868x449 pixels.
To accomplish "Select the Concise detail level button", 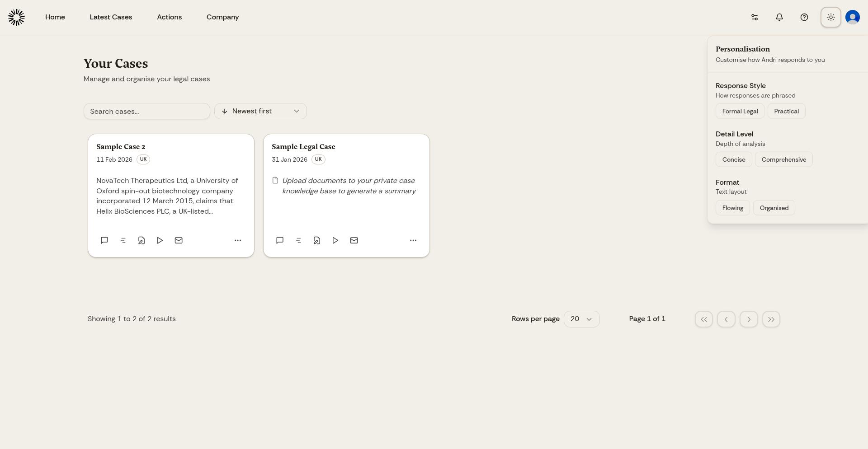I will [x=733, y=159].
